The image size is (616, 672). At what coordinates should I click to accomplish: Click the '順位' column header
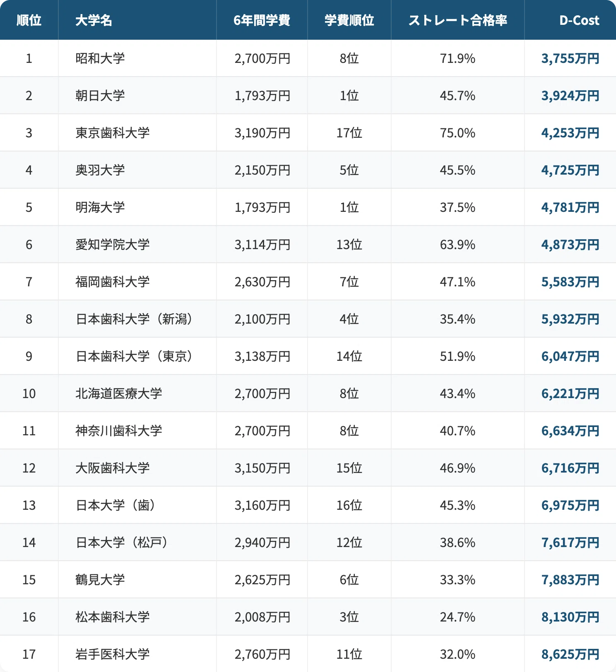(x=29, y=20)
